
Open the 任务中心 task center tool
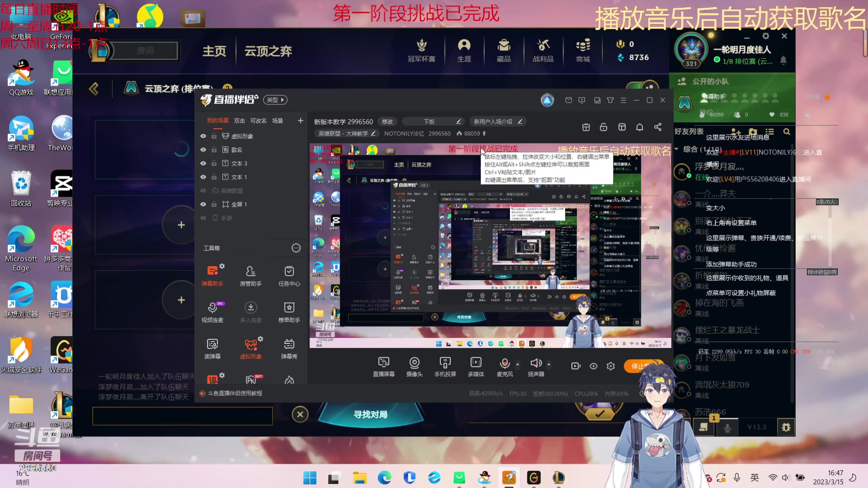[x=289, y=275]
